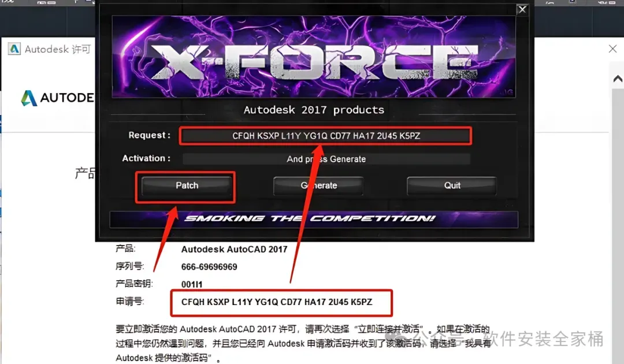Click the scroll-up arrow on right scrollbar
This screenshot has height=364, width=624.
click(x=618, y=79)
